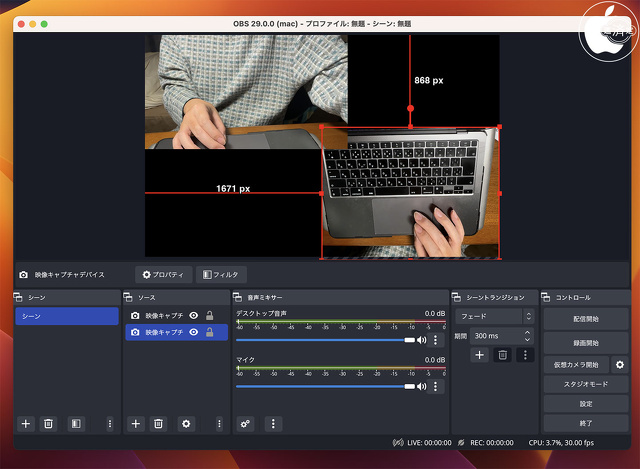Adjust the Mic volume slider
The height and width of the screenshot is (469, 640).
pyautogui.click(x=325, y=386)
